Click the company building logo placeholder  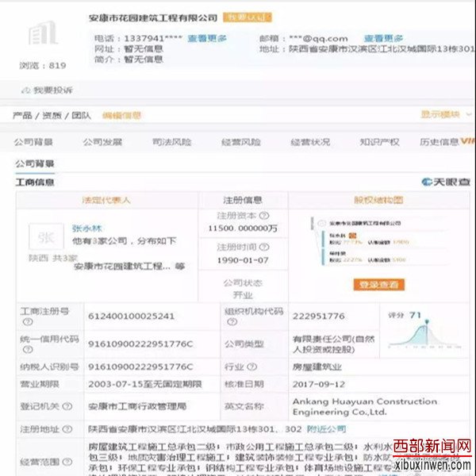[43, 33]
